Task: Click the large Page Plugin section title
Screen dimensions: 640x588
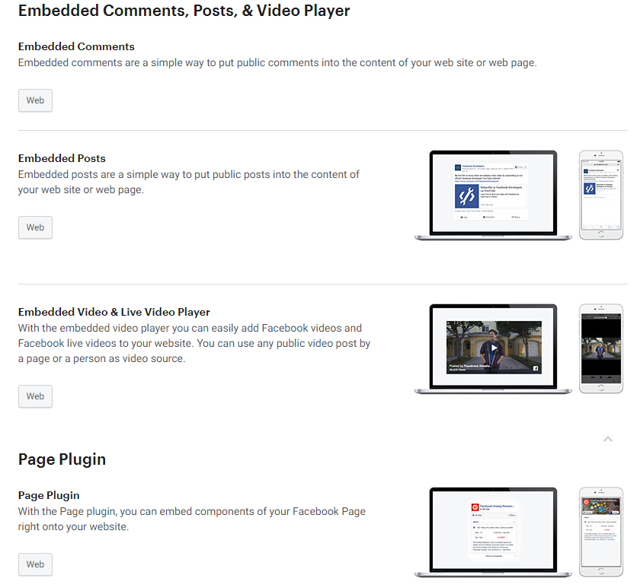Action: point(62,459)
